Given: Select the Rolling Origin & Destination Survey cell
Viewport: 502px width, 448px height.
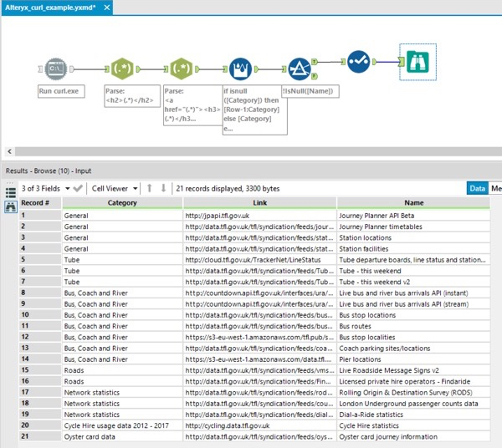Looking at the screenshot, I should coord(413,392).
